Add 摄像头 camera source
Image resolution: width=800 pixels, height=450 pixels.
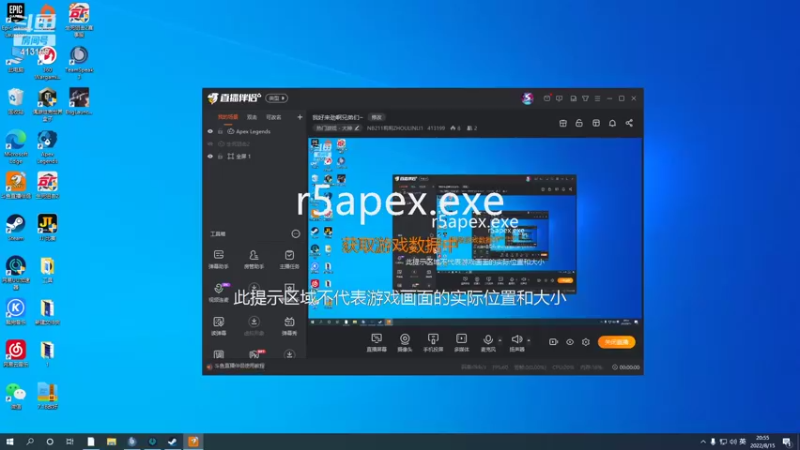pyautogui.click(x=405, y=343)
